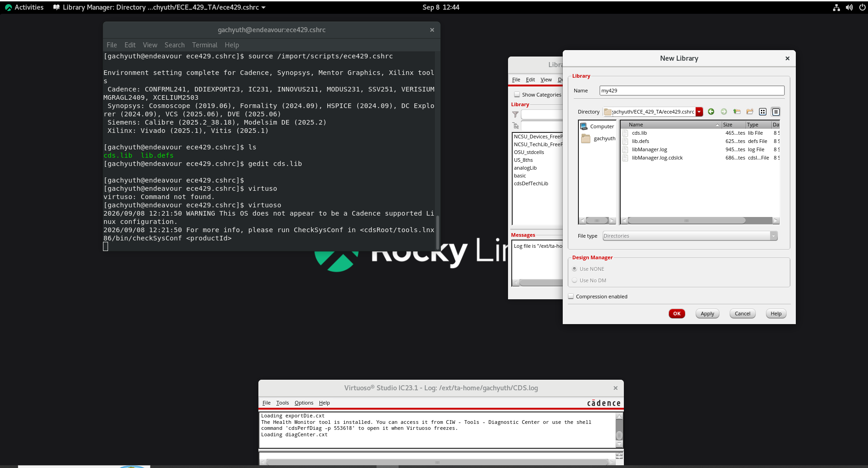
Task: Select the Use NONE radio option
Action: click(574, 269)
